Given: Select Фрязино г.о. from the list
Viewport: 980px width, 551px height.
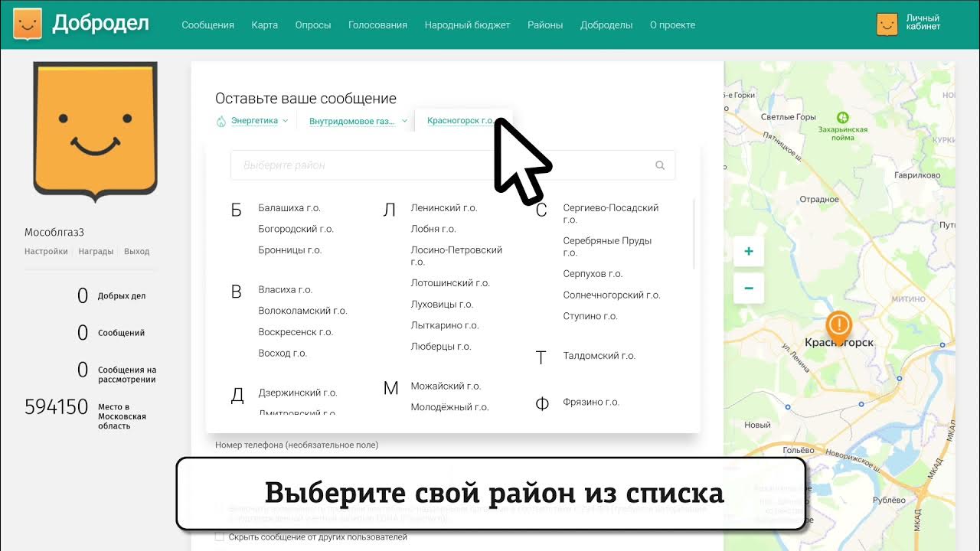Looking at the screenshot, I should [x=591, y=402].
